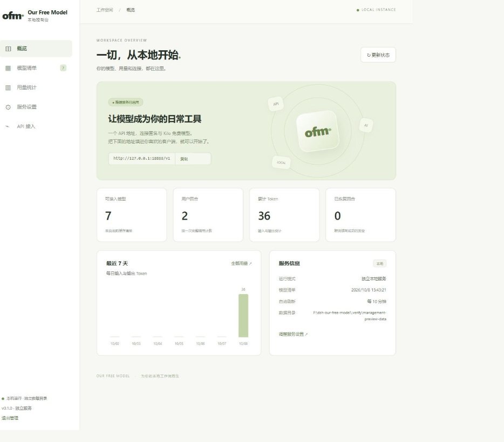Select the 用户回合 card showing 2
The width and height of the screenshot is (504, 442).
208,215
